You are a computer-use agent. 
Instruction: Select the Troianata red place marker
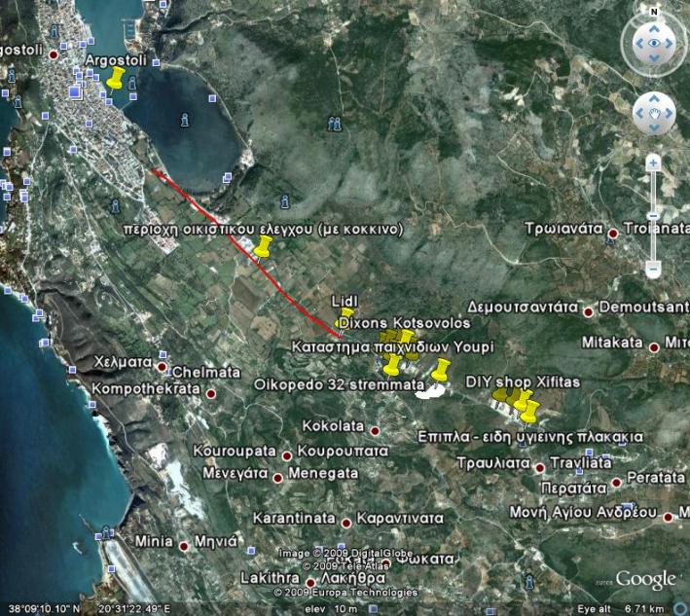[x=613, y=234]
